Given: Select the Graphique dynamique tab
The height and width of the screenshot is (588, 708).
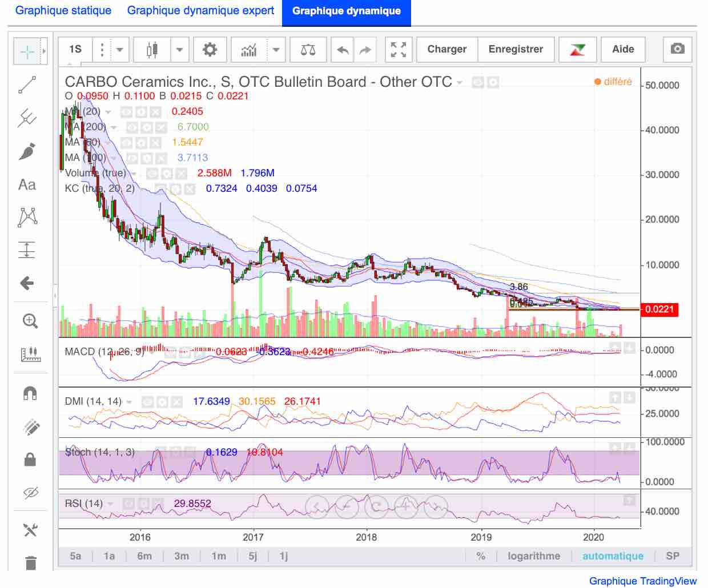Looking at the screenshot, I should 347,11.
